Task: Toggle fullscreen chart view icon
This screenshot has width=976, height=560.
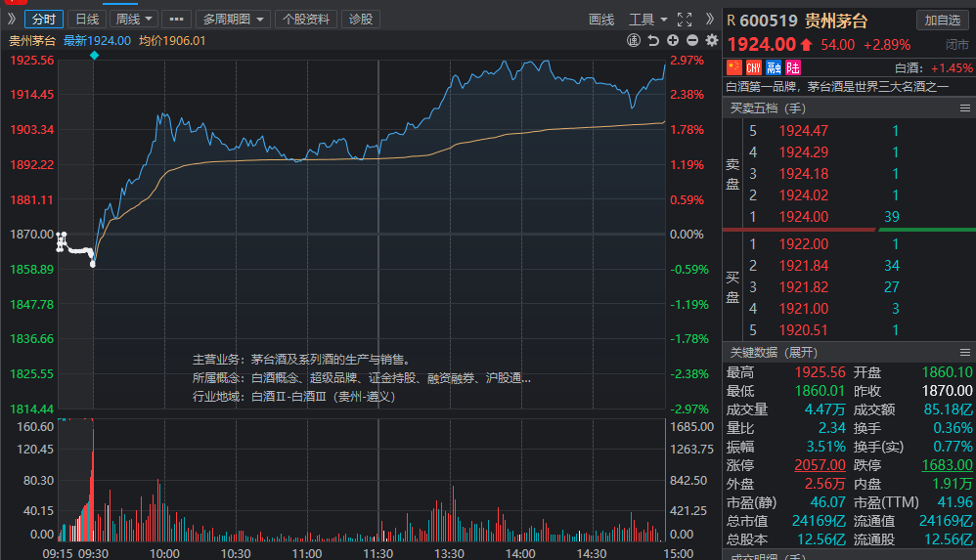Action: pos(685,20)
